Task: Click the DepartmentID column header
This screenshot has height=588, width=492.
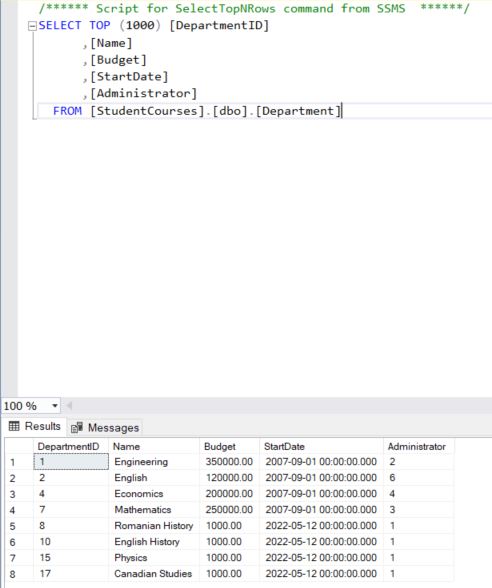Action: 71,446
